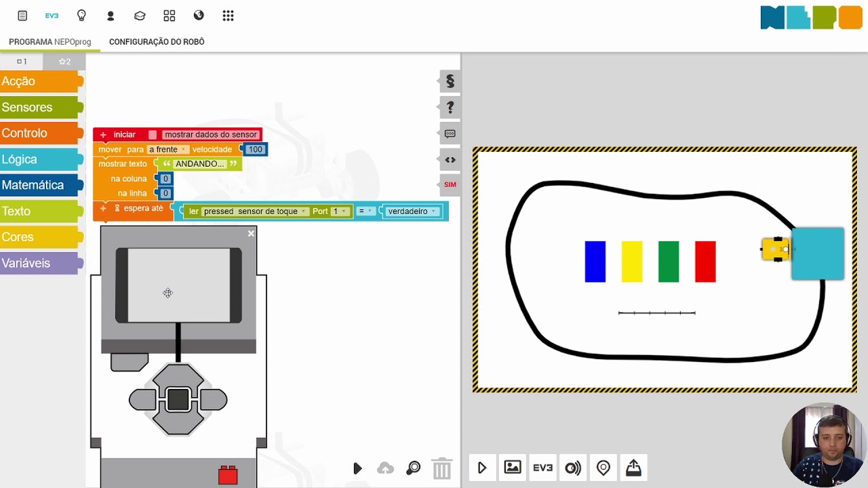Viewport: 868px width, 488px height.
Task: Select the expert level 2 toolbox tab
Action: click(64, 62)
